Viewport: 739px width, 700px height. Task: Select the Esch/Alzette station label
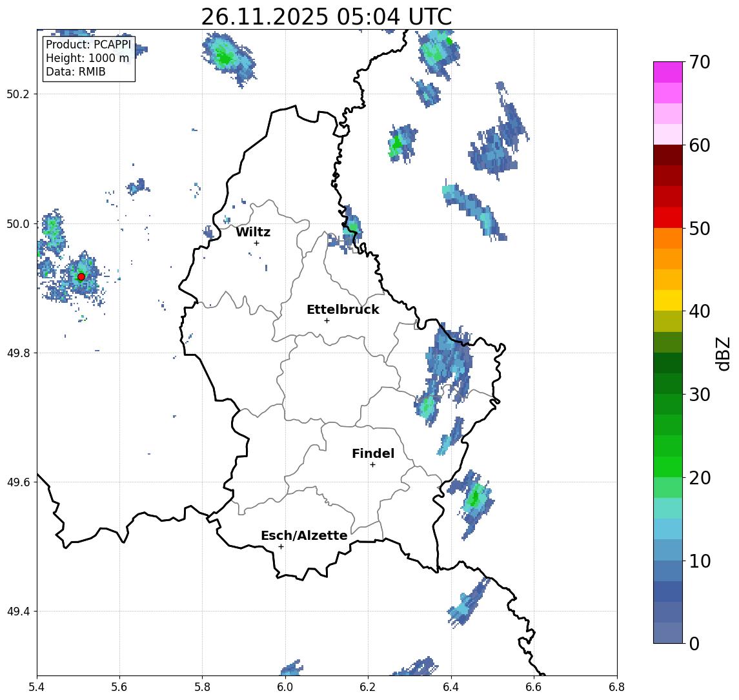tap(304, 535)
